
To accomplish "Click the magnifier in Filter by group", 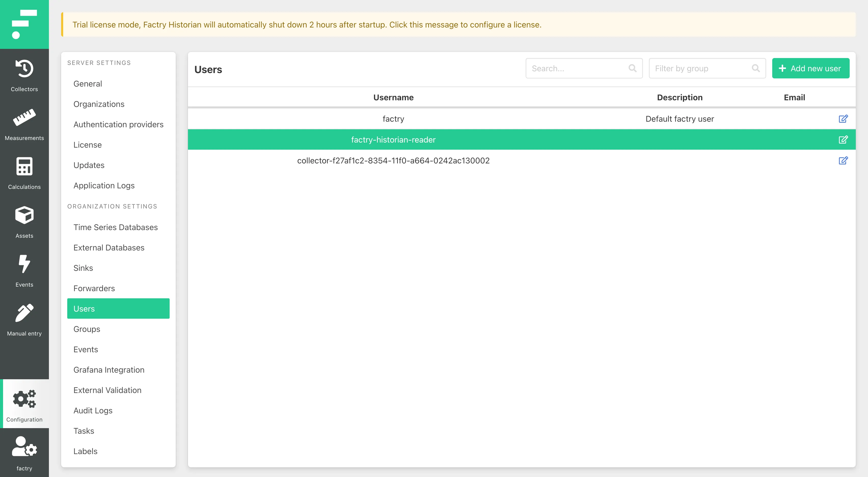I will click(756, 68).
